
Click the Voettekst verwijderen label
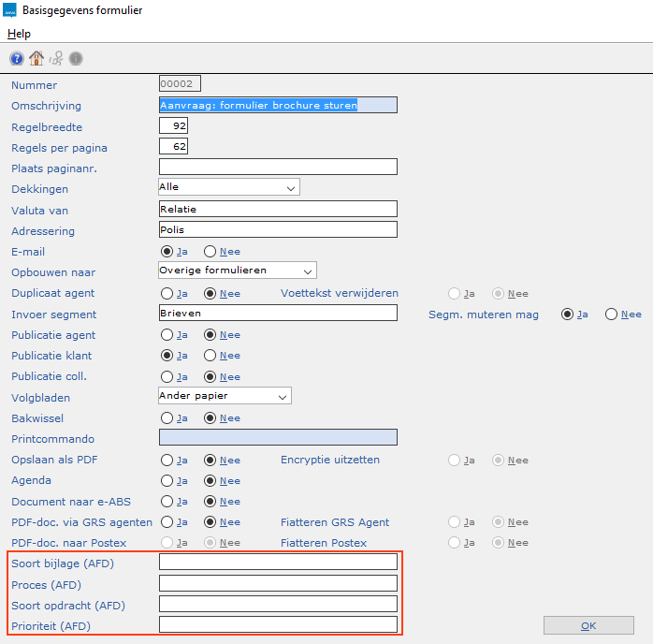[340, 293]
